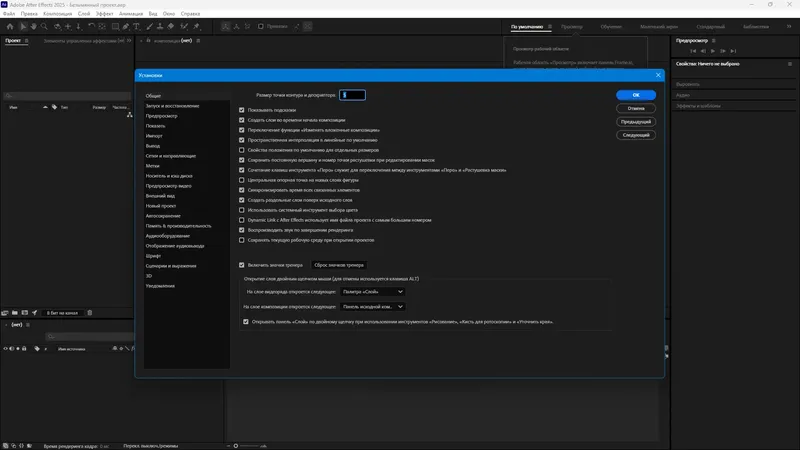Open the default workspace hamburger menu
Image resolution: width=800 pixels, height=450 pixels.
[549, 27]
